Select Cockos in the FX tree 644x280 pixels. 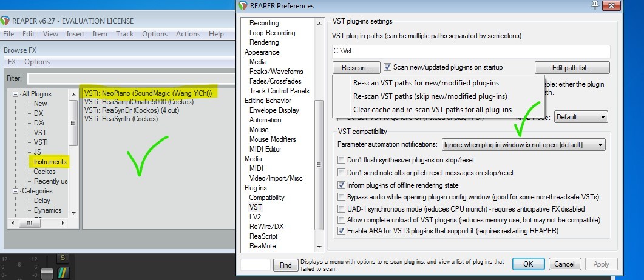tap(44, 172)
